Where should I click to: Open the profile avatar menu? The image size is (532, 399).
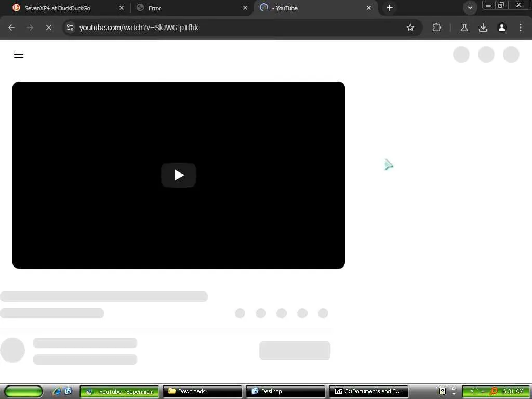point(502,28)
